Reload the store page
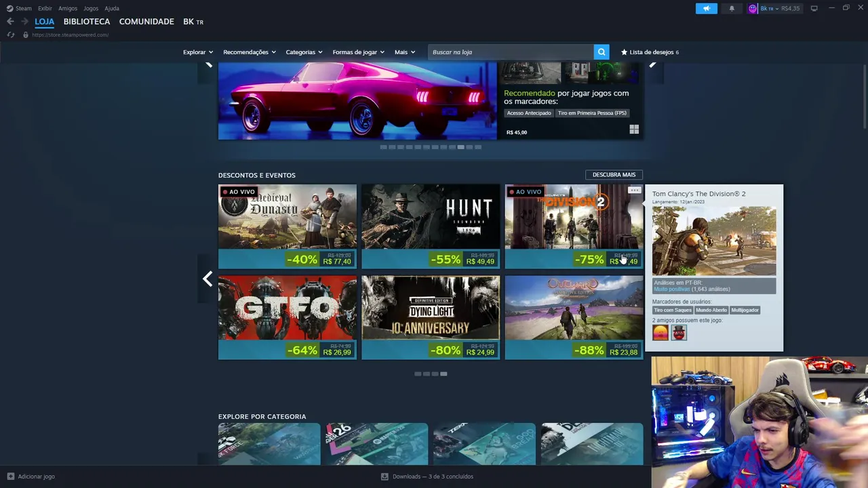This screenshot has height=488, width=868. click(11, 35)
